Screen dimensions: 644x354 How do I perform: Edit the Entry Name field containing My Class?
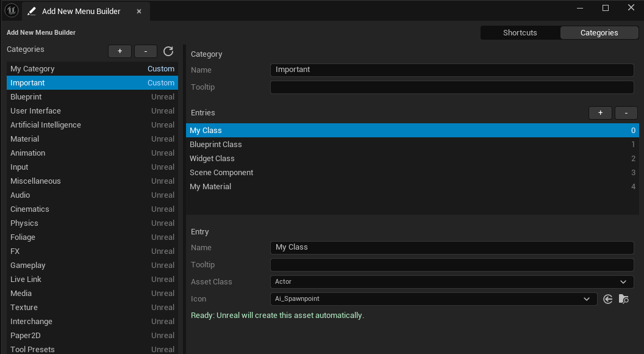pos(452,248)
